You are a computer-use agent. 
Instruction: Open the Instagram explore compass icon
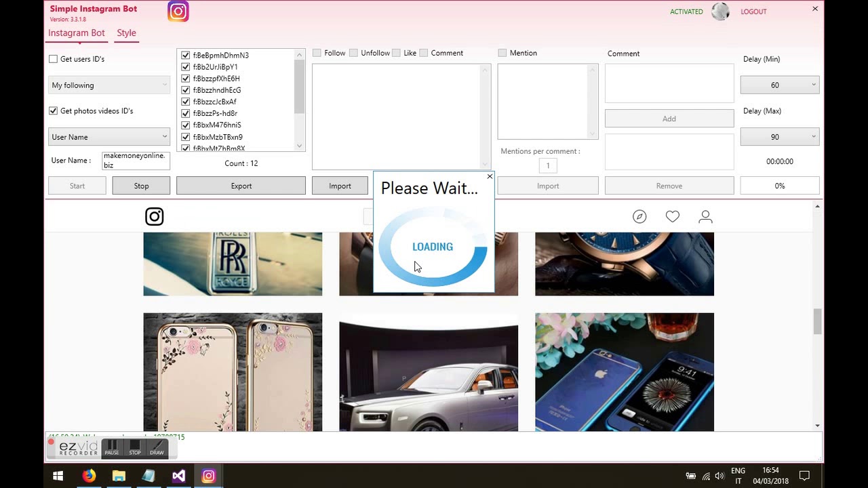click(x=639, y=216)
